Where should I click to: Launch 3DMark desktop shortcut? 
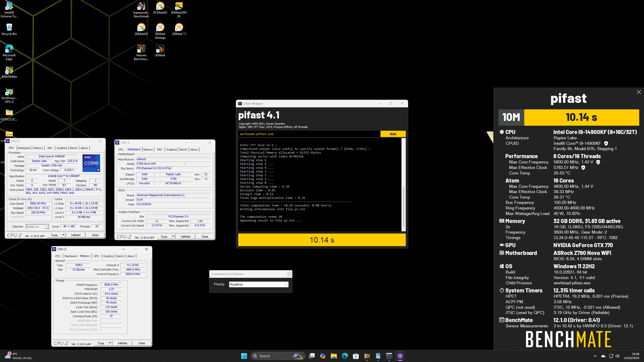160,51
